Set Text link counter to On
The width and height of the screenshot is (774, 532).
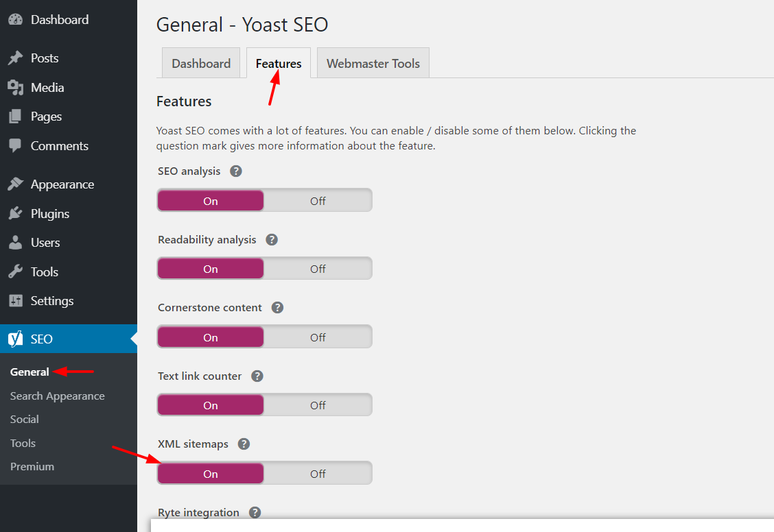tap(211, 405)
